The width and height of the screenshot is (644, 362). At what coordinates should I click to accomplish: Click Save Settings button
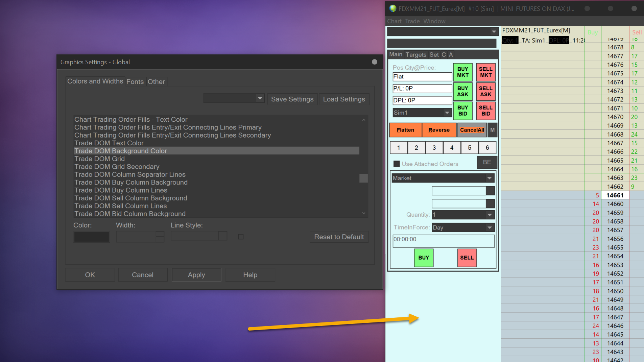[292, 99]
